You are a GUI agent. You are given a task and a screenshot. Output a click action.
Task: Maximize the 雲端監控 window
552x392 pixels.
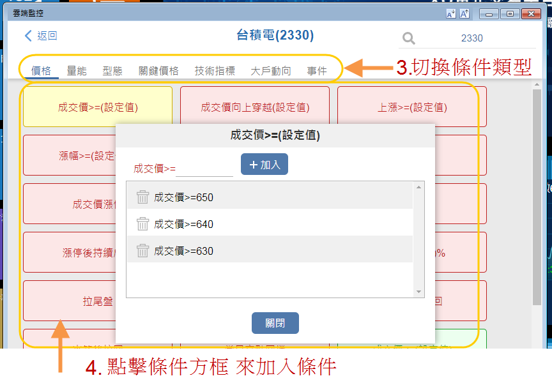point(510,13)
